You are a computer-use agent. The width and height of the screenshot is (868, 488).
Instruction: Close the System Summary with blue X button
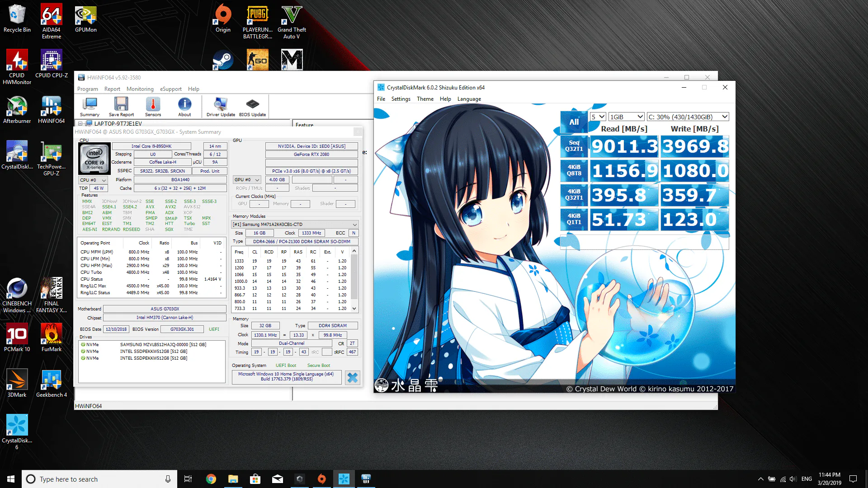[x=353, y=378]
